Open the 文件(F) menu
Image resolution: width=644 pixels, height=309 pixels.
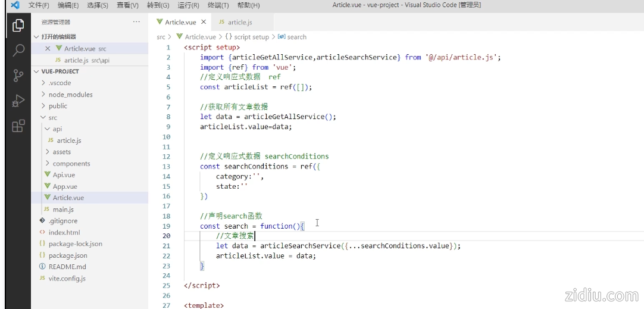[x=39, y=5]
